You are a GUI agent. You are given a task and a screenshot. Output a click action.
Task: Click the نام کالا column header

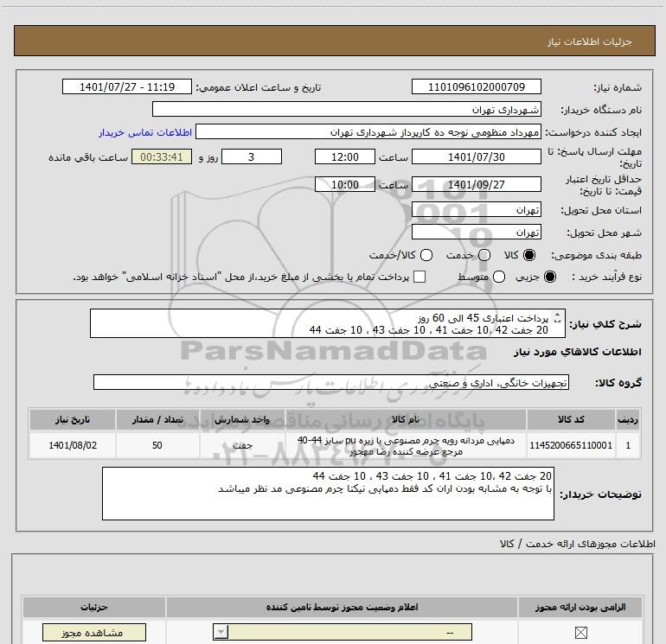coord(406,420)
